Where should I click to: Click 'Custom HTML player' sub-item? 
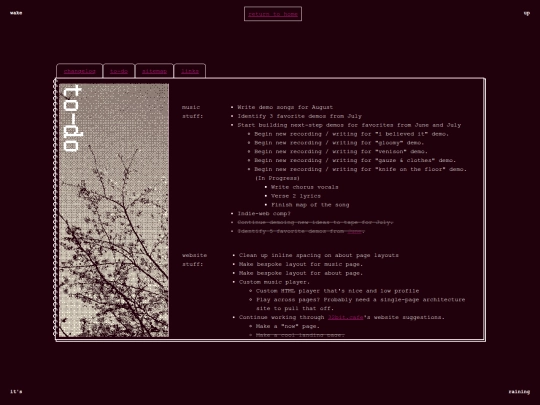point(338,291)
